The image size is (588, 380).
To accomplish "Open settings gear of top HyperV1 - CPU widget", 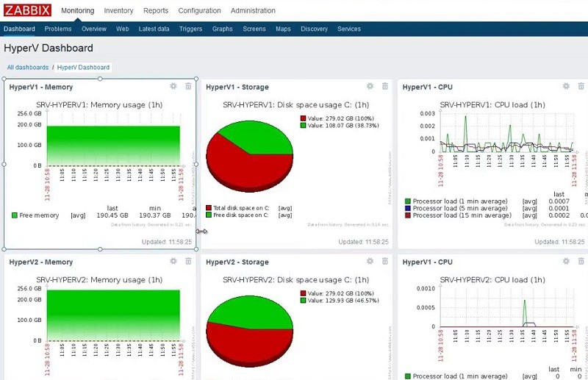I will click(566, 86).
